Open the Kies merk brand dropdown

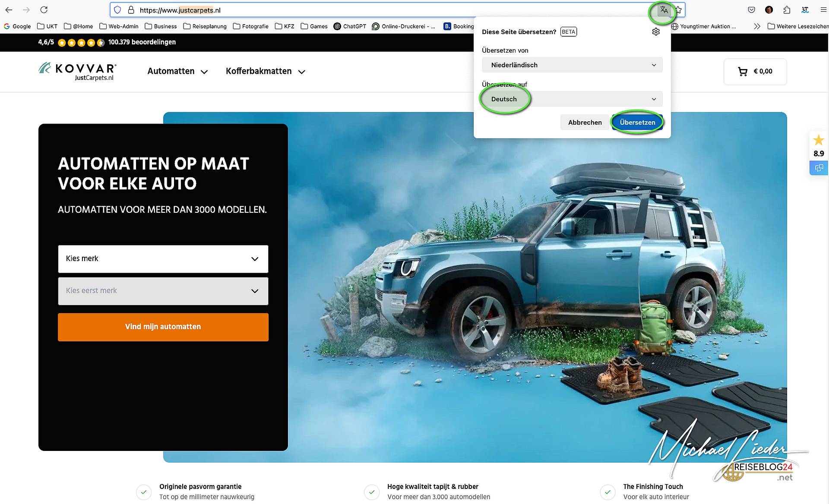[163, 259]
